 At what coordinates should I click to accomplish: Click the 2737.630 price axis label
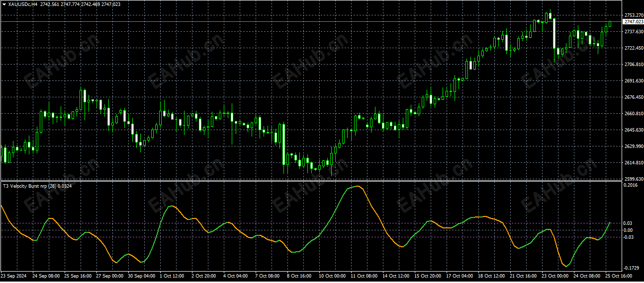(633, 32)
